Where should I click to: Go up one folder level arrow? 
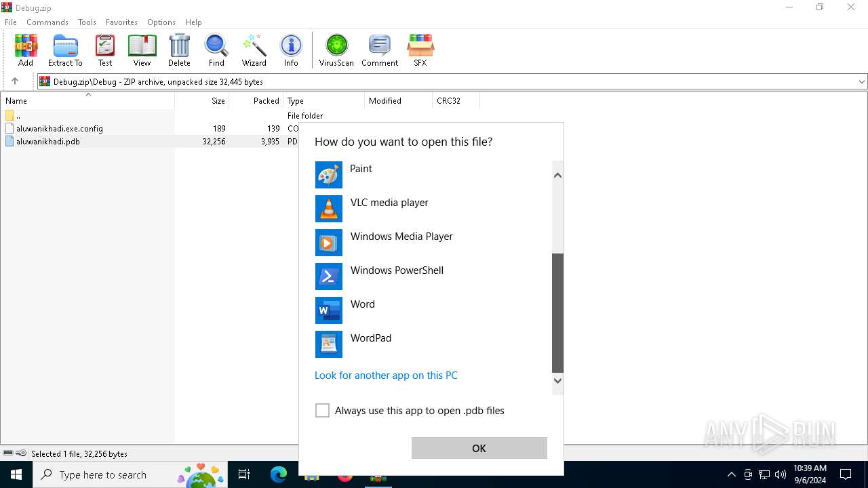pyautogui.click(x=15, y=81)
